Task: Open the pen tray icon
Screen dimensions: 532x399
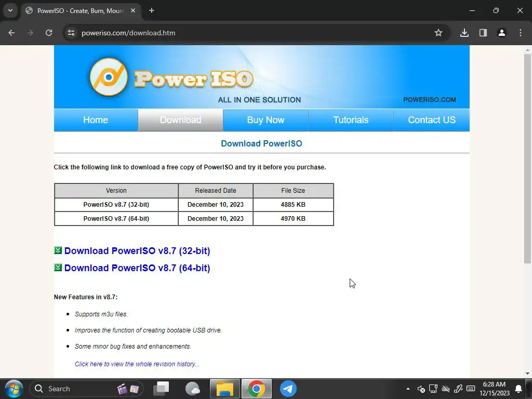Action: point(458,389)
